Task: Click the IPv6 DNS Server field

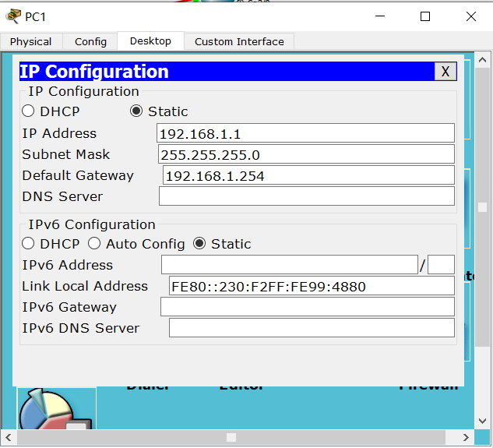Action: click(312, 328)
